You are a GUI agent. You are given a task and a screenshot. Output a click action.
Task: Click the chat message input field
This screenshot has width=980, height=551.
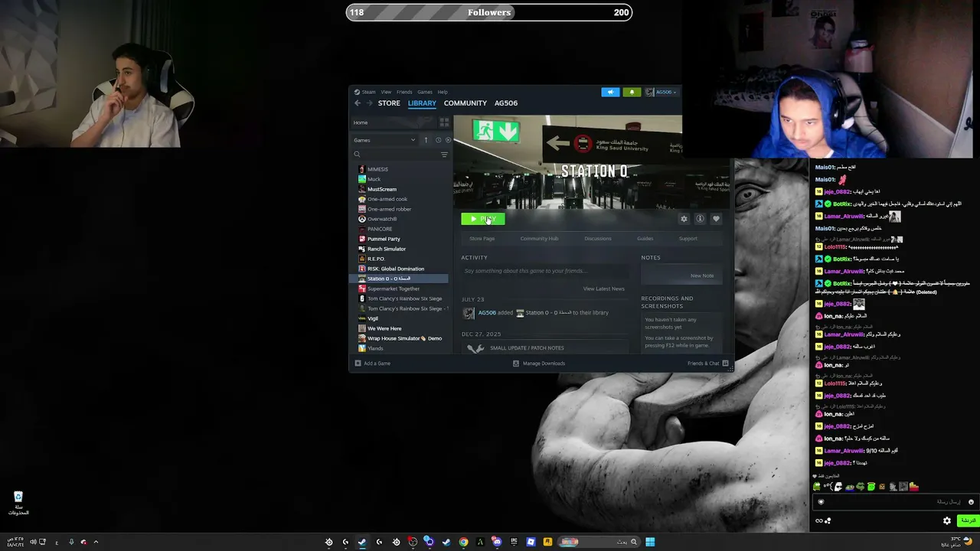[894, 502]
